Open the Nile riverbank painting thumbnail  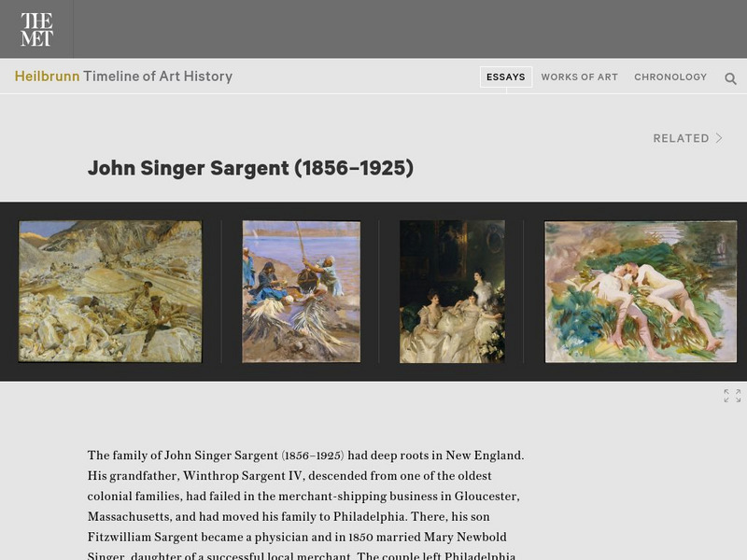pyautogui.click(x=301, y=291)
